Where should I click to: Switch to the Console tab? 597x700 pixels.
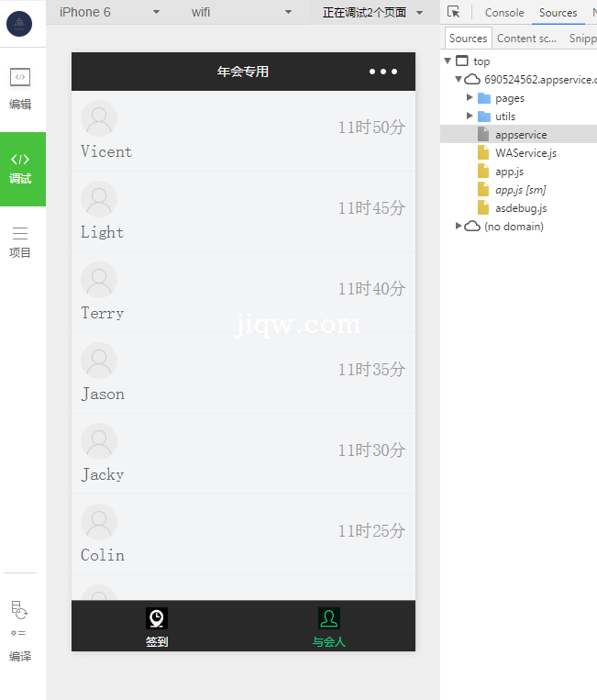coord(504,13)
